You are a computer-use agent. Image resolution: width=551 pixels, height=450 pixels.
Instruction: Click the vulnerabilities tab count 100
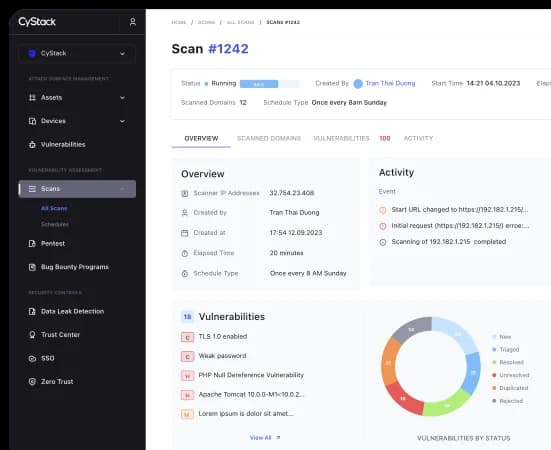pyautogui.click(x=385, y=138)
